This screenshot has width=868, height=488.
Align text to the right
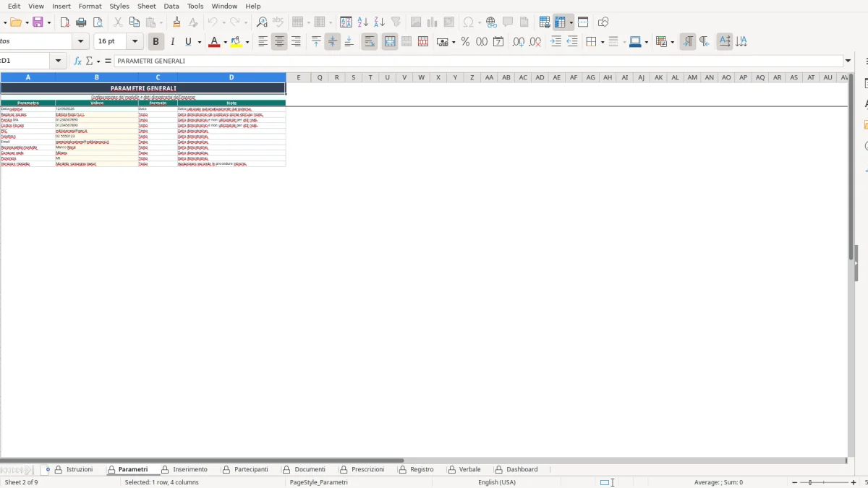tap(296, 42)
